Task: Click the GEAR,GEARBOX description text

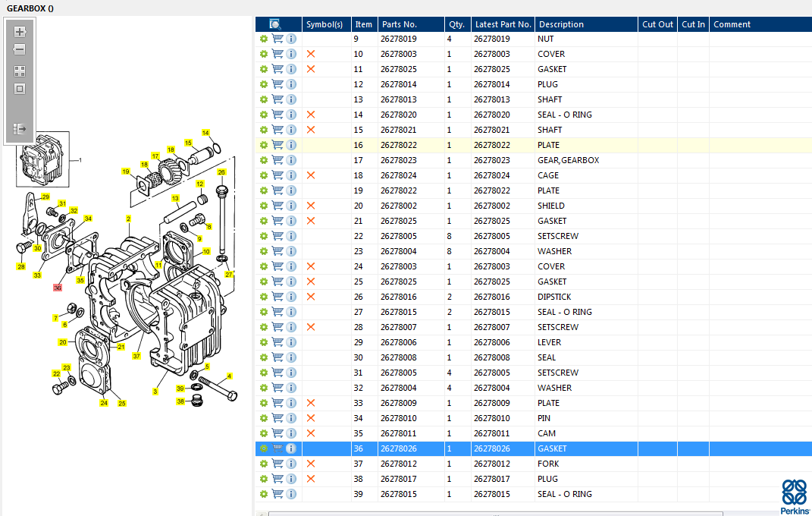Action: tap(568, 160)
